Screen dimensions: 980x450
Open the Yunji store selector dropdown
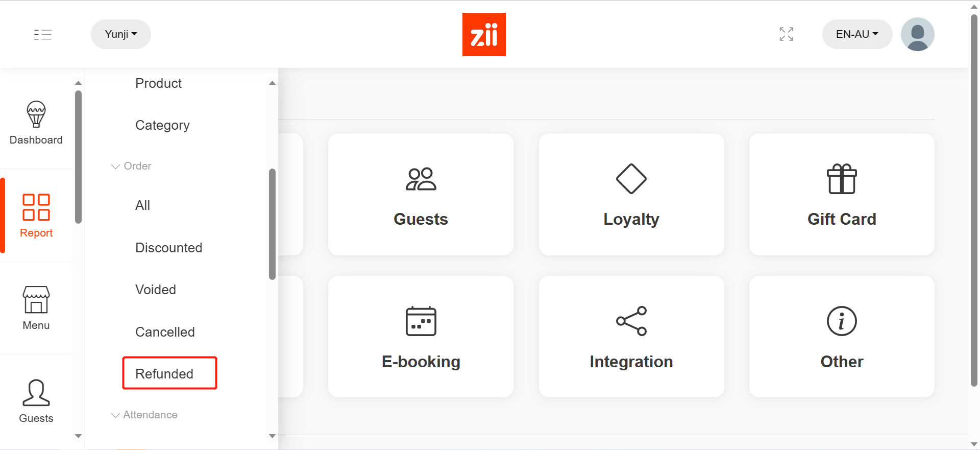point(120,34)
